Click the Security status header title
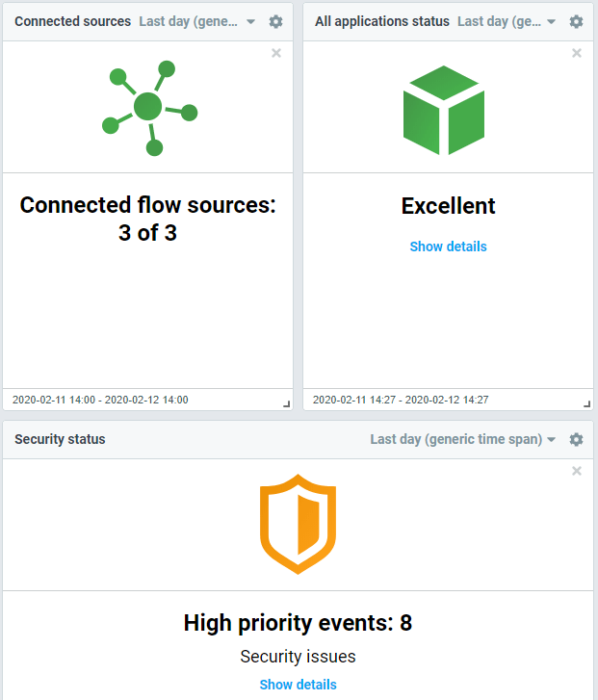Image resolution: width=598 pixels, height=700 pixels. click(60, 439)
